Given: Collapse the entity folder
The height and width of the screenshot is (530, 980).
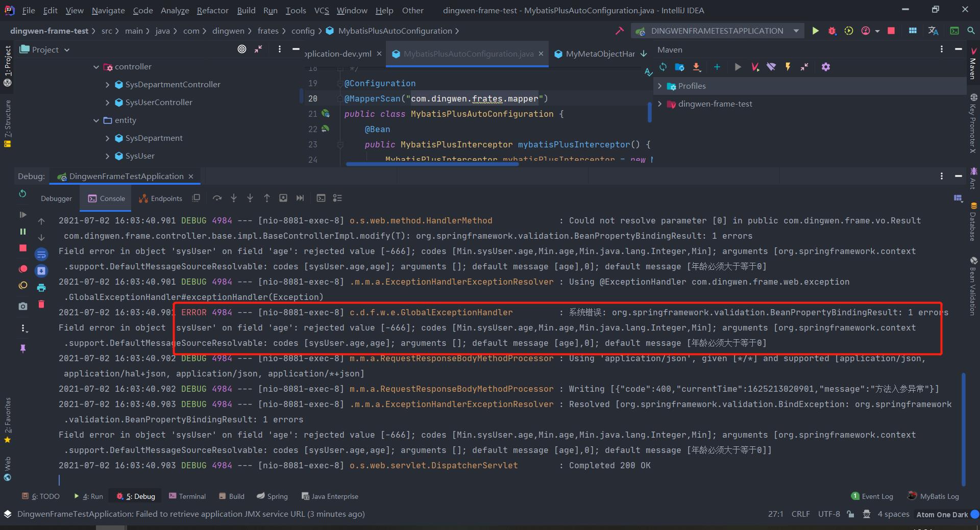Looking at the screenshot, I should (x=96, y=120).
